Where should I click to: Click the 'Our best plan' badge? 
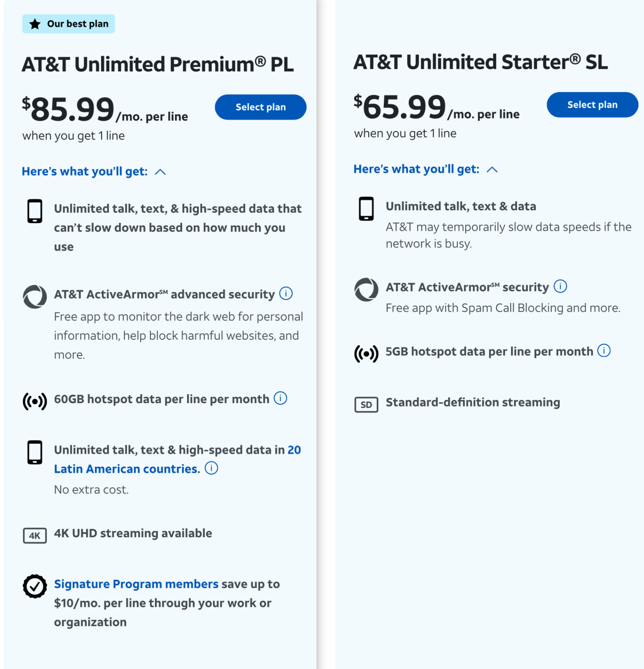[x=69, y=24]
